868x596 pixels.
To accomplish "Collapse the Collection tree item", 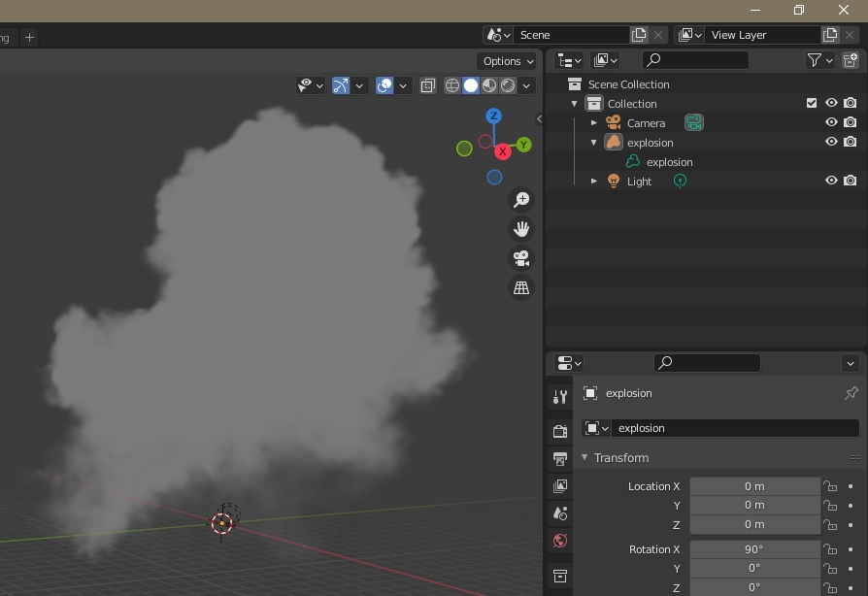I will [575, 104].
